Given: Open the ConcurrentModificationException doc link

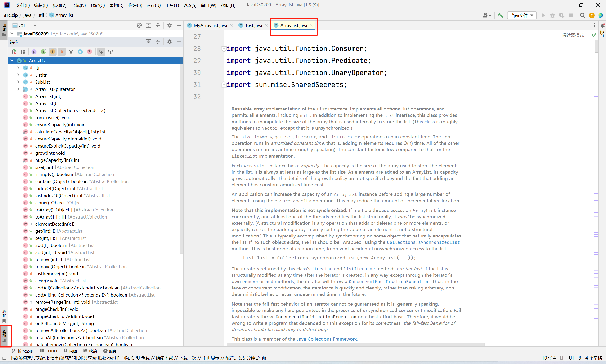Looking at the screenshot, I should tap(389, 282).
